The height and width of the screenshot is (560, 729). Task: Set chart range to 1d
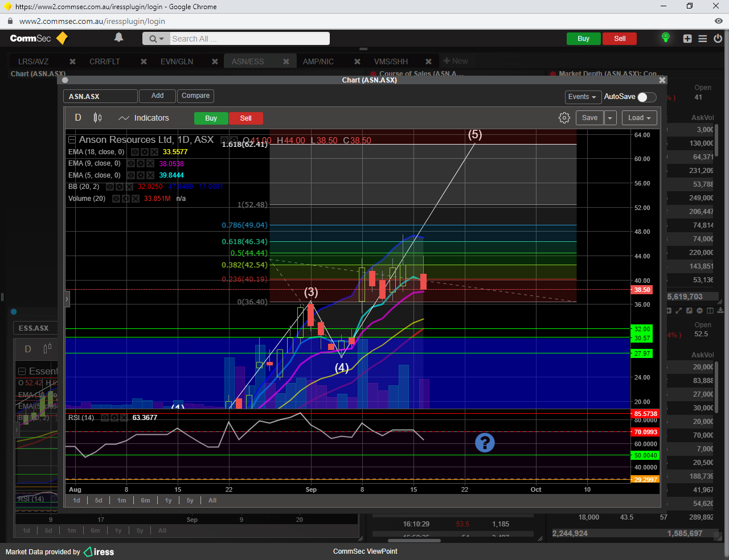tap(76, 500)
